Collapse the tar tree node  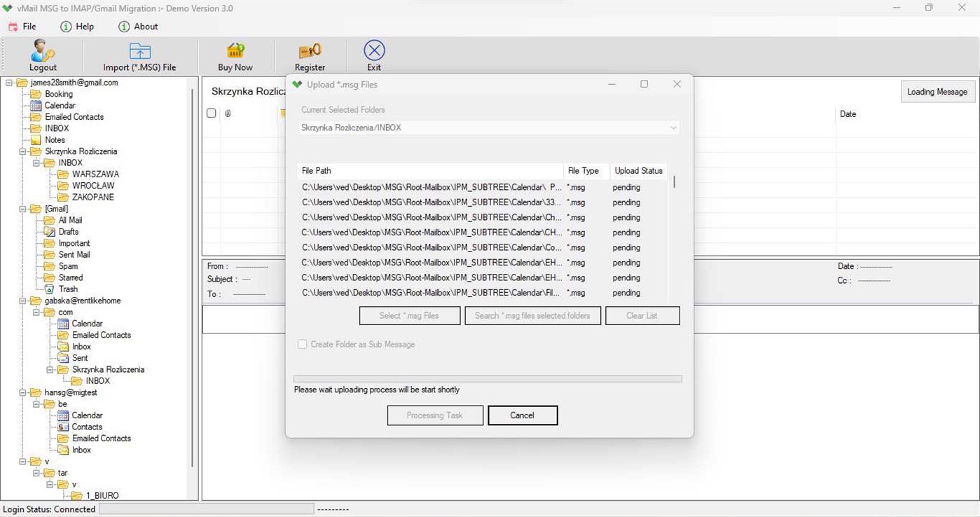pyautogui.click(x=36, y=473)
